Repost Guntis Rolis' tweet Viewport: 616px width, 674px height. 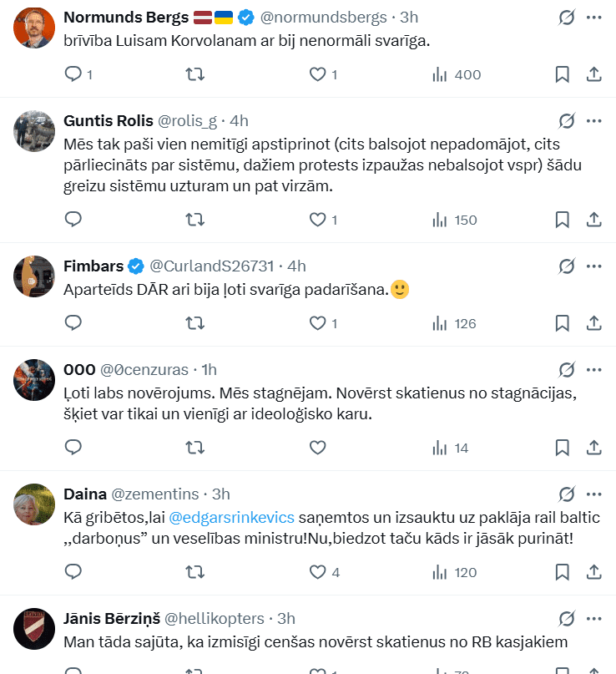194,220
